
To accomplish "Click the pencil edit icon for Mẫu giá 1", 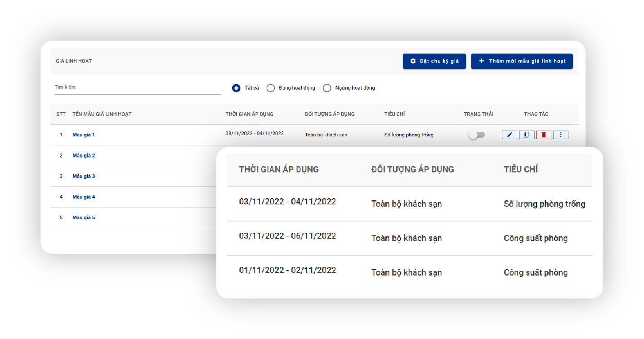I will (x=509, y=135).
